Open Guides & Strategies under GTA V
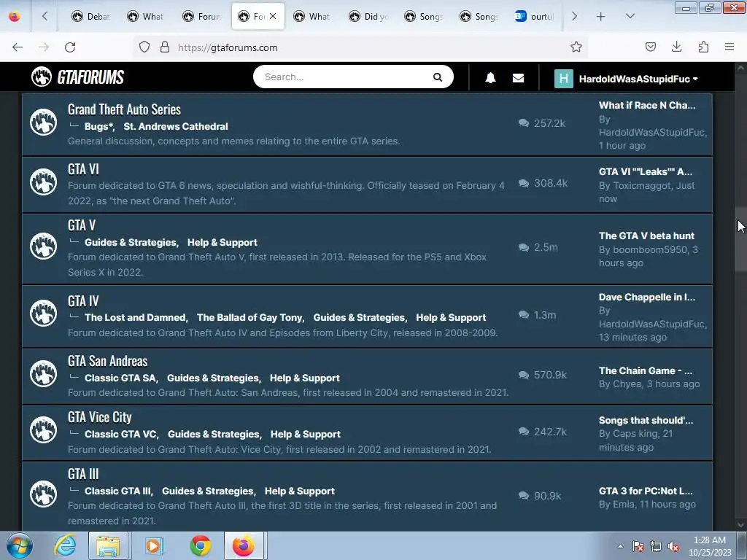Viewport: 747px width, 560px height. point(131,242)
